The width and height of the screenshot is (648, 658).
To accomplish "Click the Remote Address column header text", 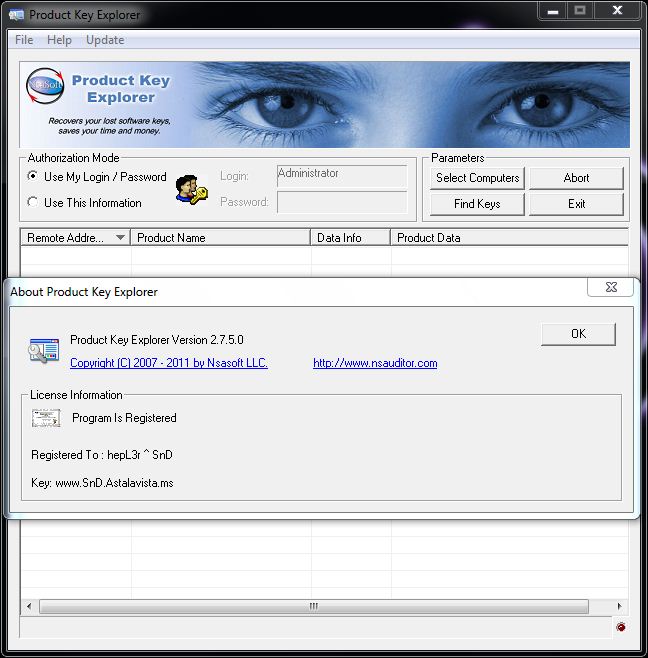I will [65, 238].
